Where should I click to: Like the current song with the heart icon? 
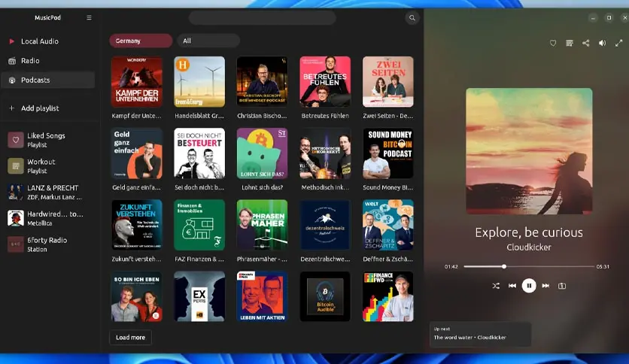pos(553,43)
